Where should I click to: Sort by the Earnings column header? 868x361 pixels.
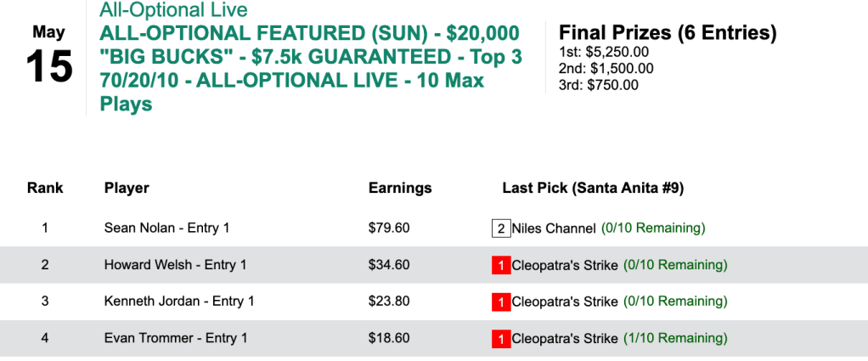tap(400, 188)
